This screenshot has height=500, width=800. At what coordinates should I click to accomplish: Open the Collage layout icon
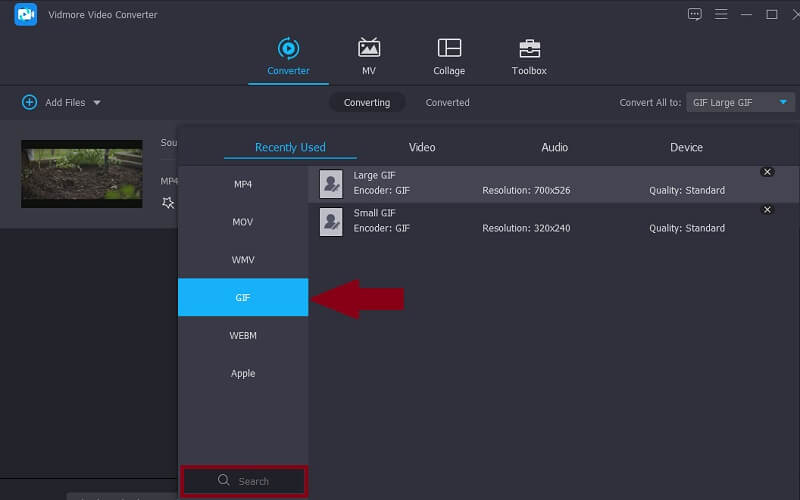pos(449,49)
